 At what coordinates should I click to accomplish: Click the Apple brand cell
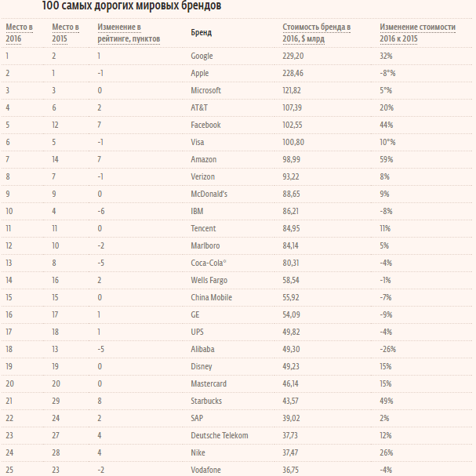pyautogui.click(x=200, y=73)
